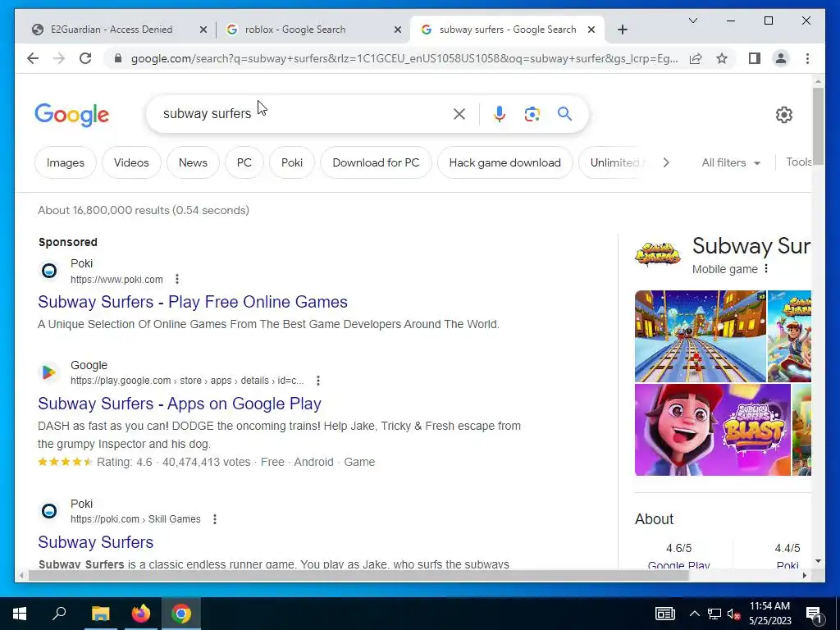Select the Videos filter chip
This screenshot has height=630, width=840.
[x=131, y=162]
